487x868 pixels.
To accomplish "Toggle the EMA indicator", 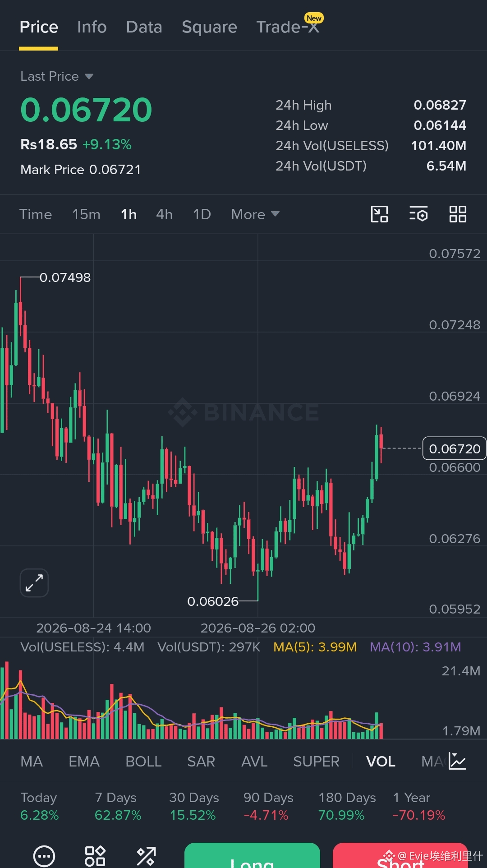I will [84, 762].
